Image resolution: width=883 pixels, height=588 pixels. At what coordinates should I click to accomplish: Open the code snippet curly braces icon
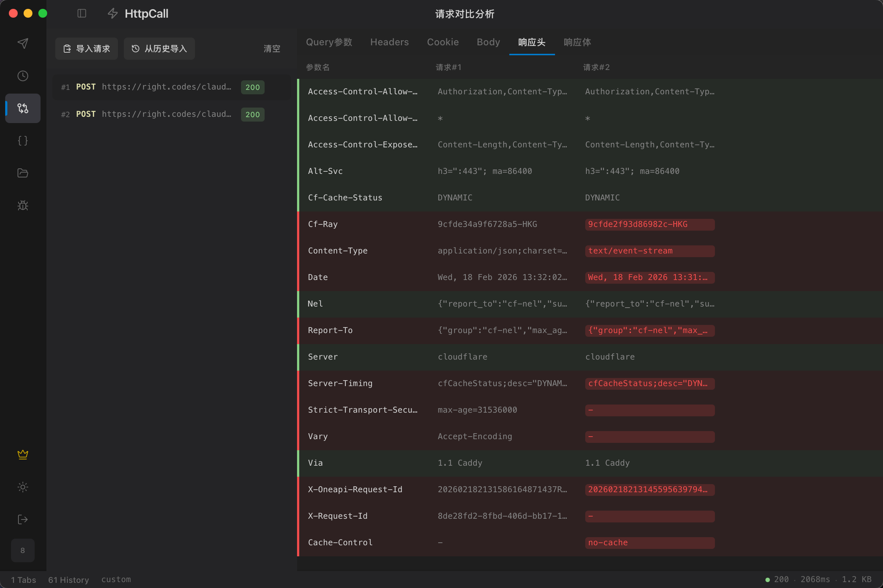(x=22, y=141)
